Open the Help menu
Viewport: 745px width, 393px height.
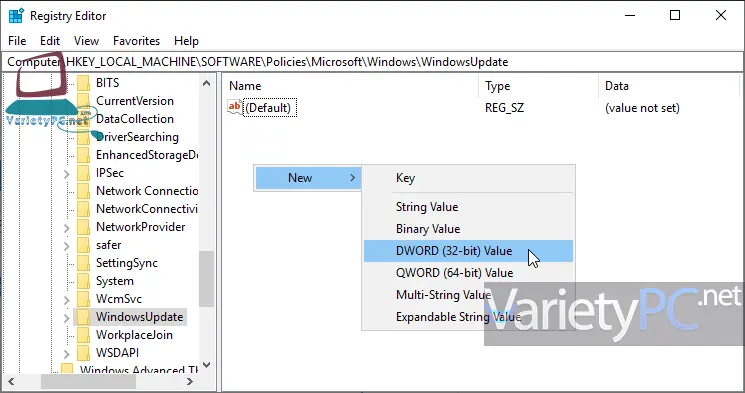(x=186, y=41)
